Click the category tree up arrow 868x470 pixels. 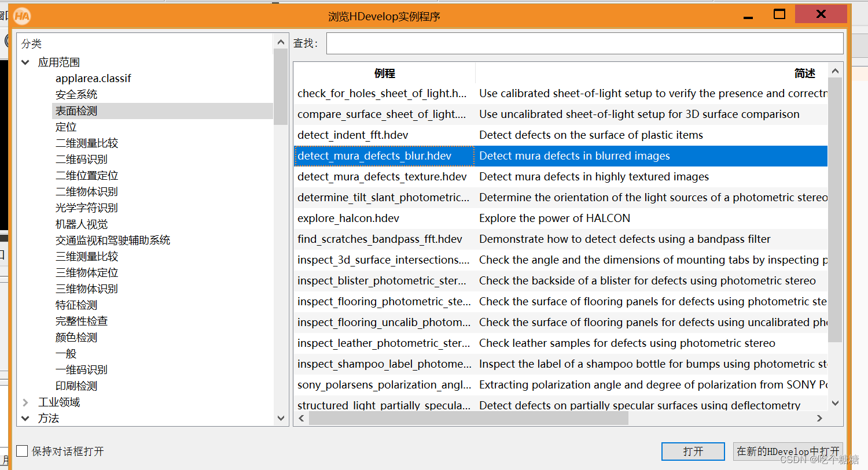coord(281,42)
